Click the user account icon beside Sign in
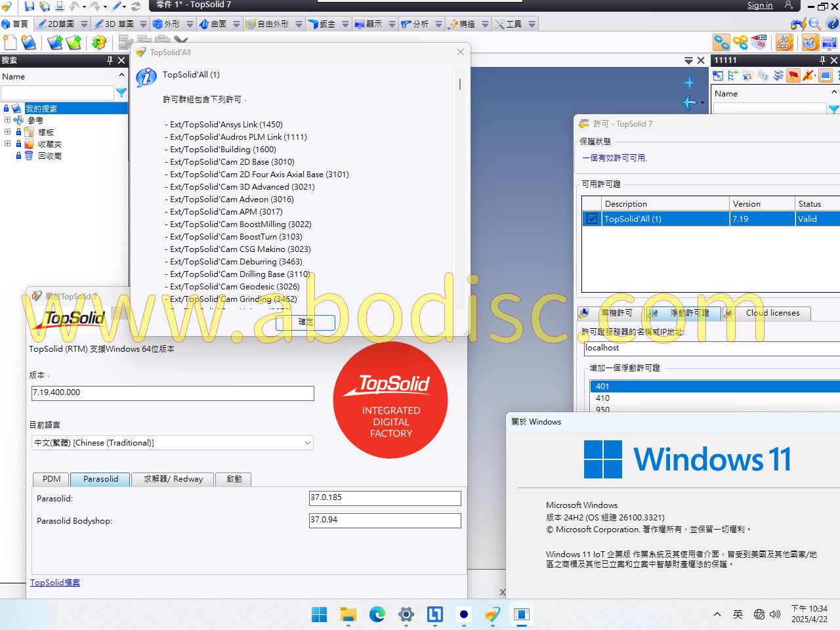840x630 pixels. pos(789,5)
